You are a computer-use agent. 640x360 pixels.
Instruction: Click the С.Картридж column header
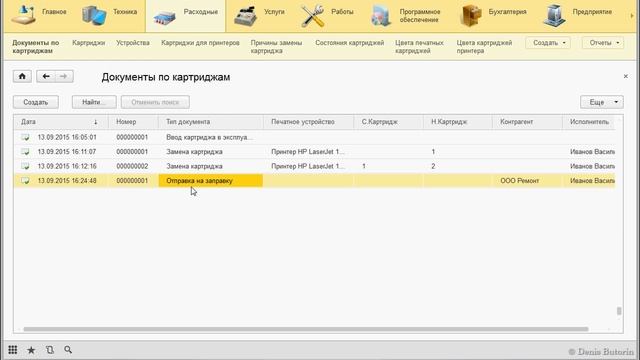coord(389,122)
